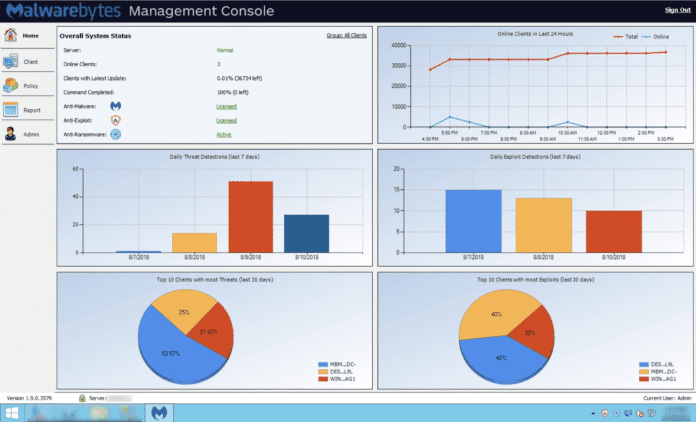Click the Overall System Status heading

[95, 36]
